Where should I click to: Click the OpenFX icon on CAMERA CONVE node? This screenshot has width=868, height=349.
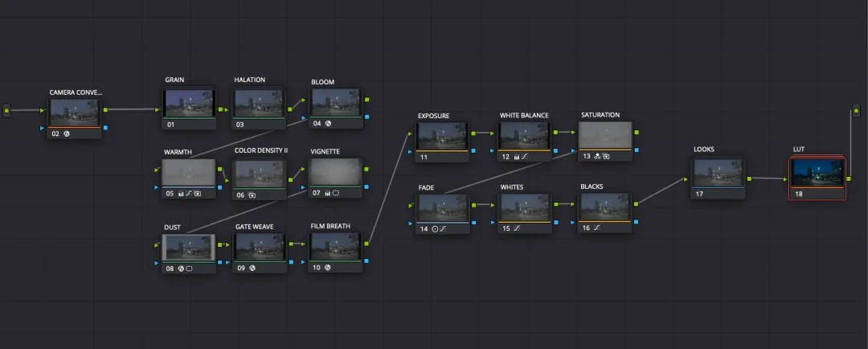pos(68,133)
